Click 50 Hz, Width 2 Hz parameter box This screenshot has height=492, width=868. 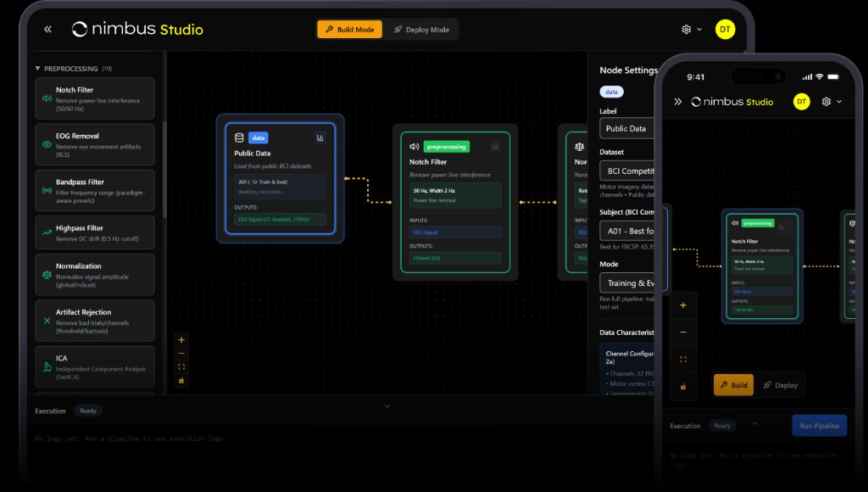pyautogui.click(x=455, y=195)
